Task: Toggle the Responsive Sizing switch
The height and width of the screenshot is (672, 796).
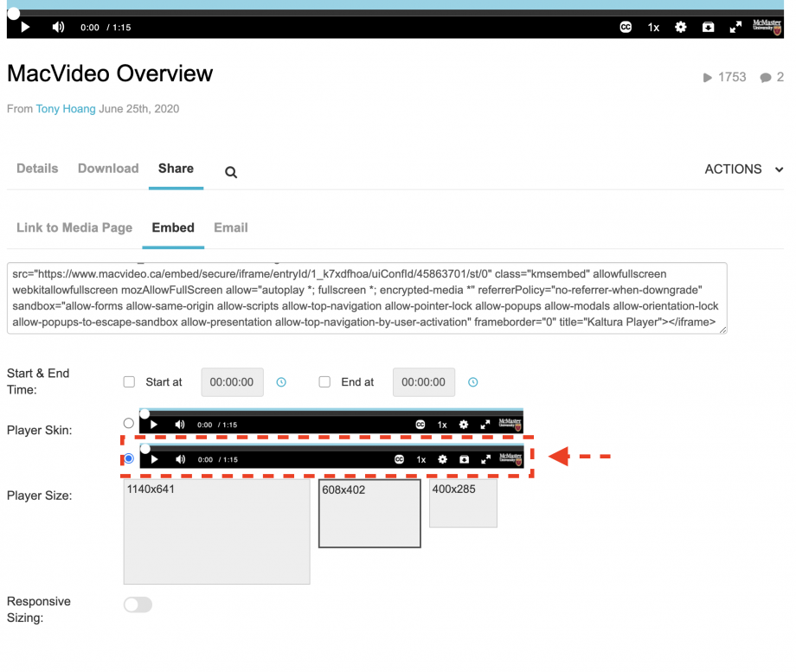Action: point(138,605)
